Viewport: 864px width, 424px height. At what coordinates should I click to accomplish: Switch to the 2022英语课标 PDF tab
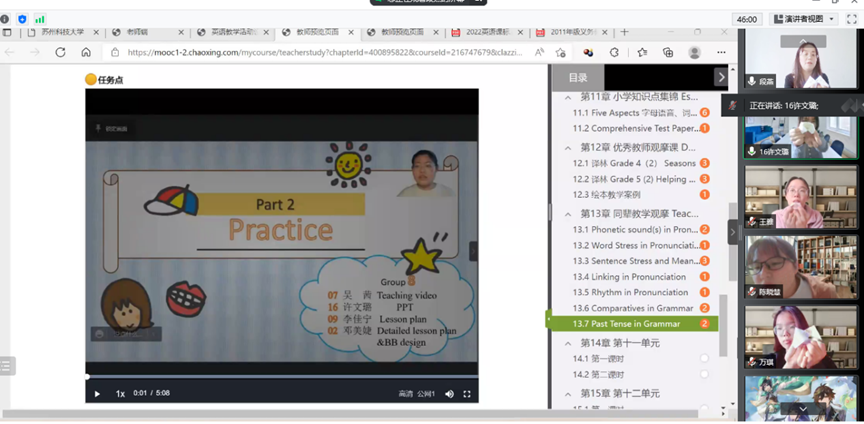pos(487,32)
